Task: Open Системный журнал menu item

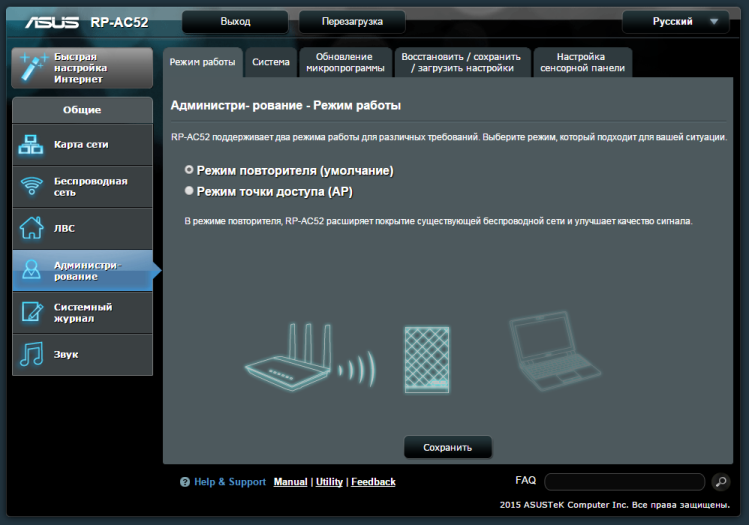Action: 83,313
